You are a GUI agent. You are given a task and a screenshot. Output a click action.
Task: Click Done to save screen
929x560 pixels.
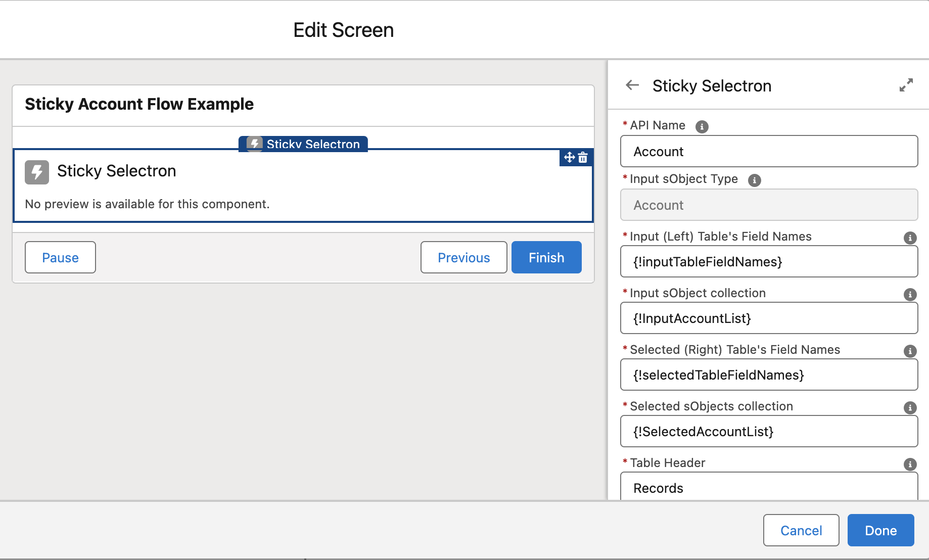(x=880, y=530)
